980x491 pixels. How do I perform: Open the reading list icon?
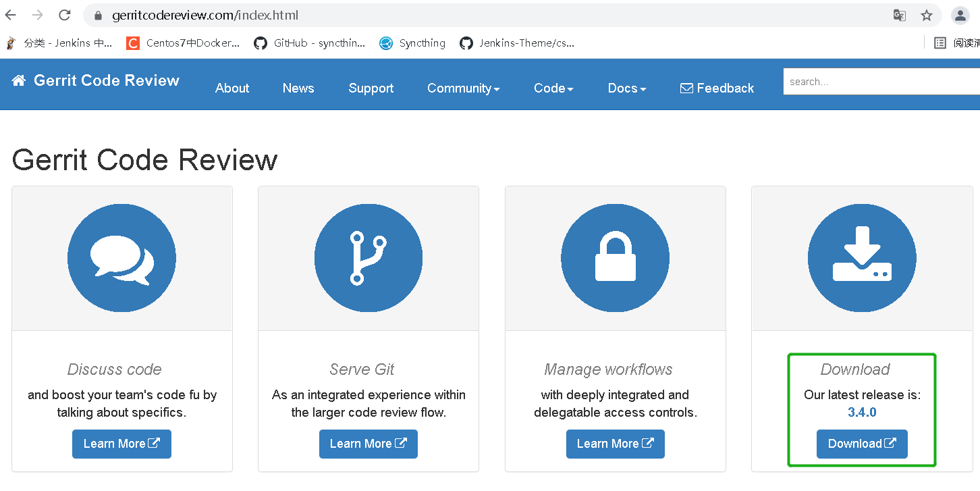click(940, 43)
